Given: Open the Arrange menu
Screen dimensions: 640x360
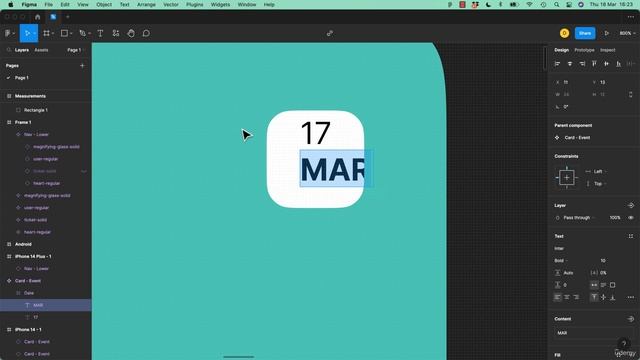Looking at the screenshot, I should (146, 4).
